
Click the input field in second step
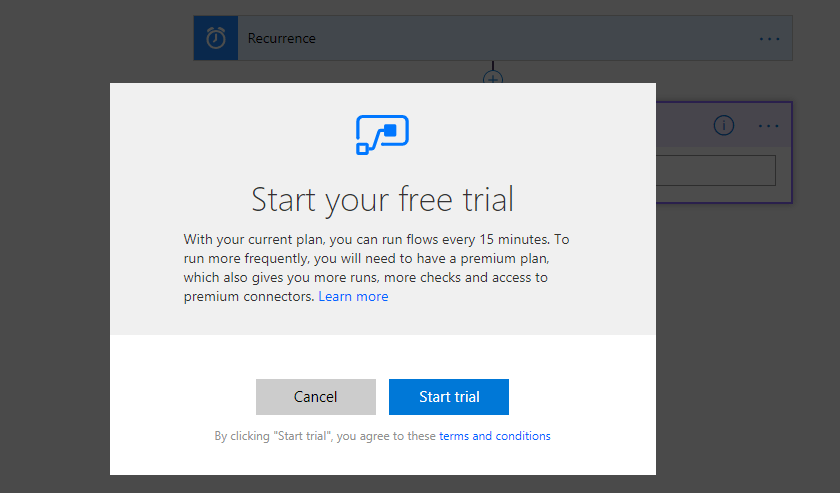pos(716,170)
